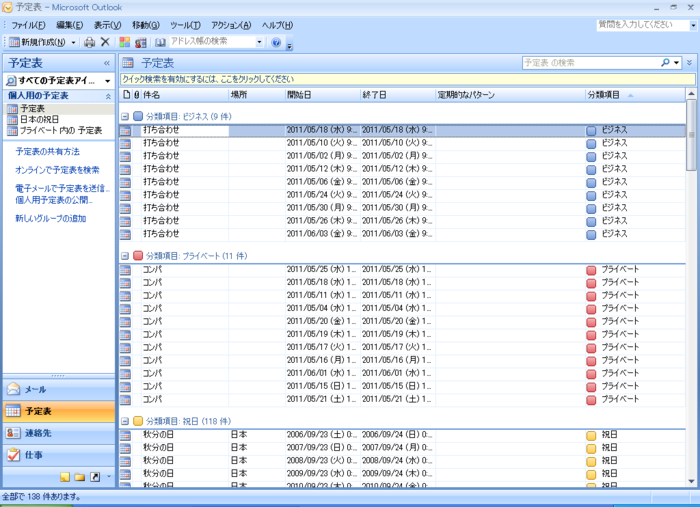Screen dimensions: 700x507
Task: Click 新しいグループの追加 link
Action: click(x=50, y=219)
